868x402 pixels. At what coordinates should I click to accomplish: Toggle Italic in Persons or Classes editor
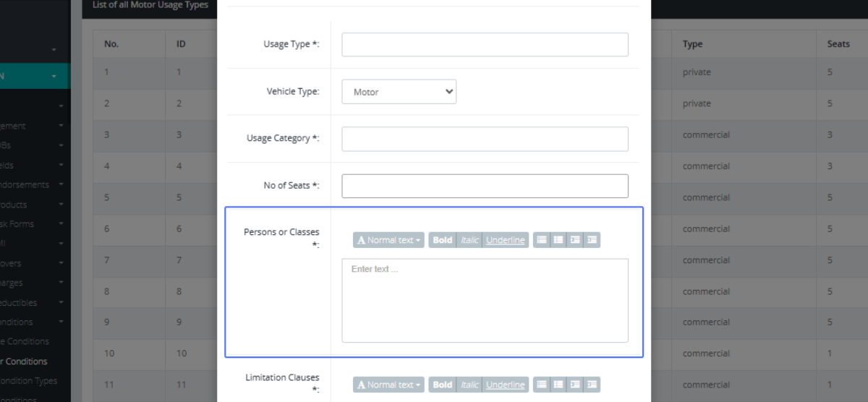click(469, 240)
